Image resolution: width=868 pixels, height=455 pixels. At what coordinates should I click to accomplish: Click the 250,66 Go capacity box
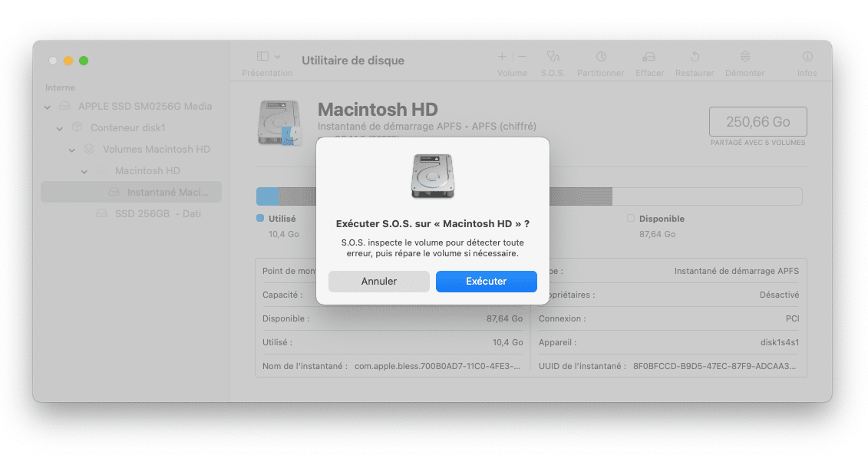tap(757, 121)
